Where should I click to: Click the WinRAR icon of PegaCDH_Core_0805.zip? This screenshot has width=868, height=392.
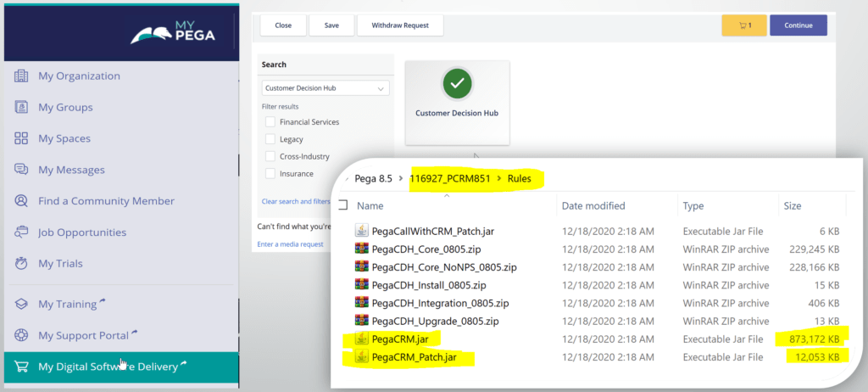(361, 249)
